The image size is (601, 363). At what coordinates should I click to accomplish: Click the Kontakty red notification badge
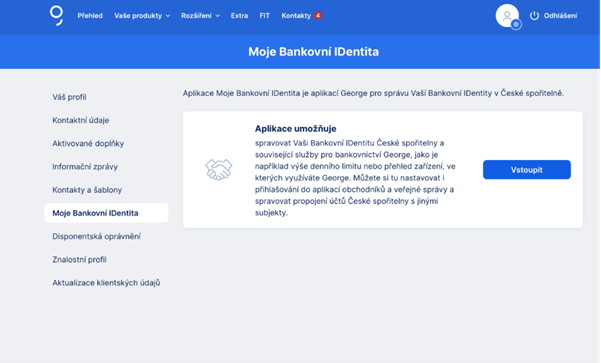tap(318, 16)
